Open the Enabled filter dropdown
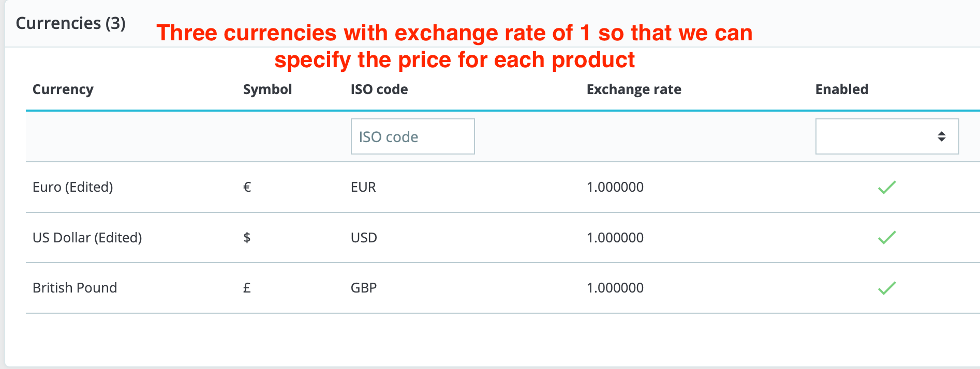This screenshot has width=980, height=369. click(x=887, y=136)
